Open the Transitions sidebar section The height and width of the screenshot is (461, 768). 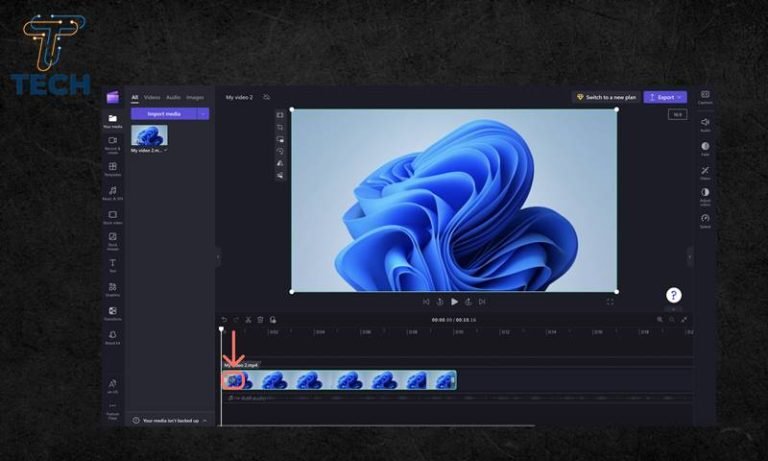coord(113,313)
